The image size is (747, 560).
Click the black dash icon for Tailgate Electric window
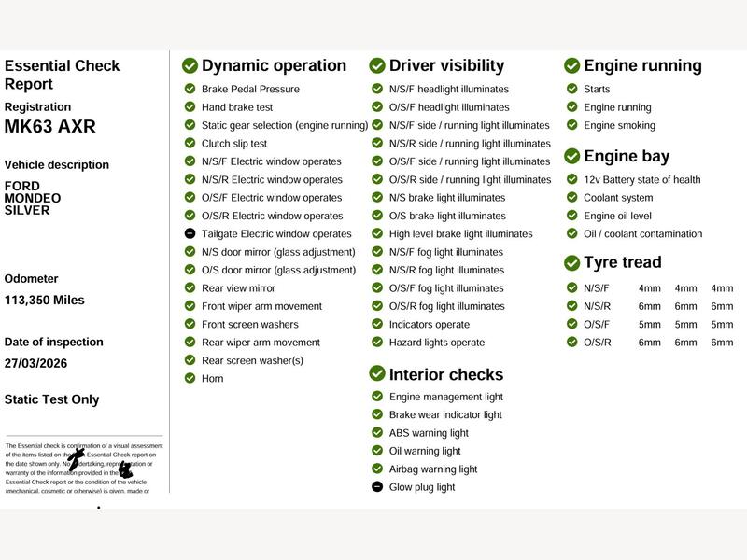pyautogui.click(x=190, y=234)
